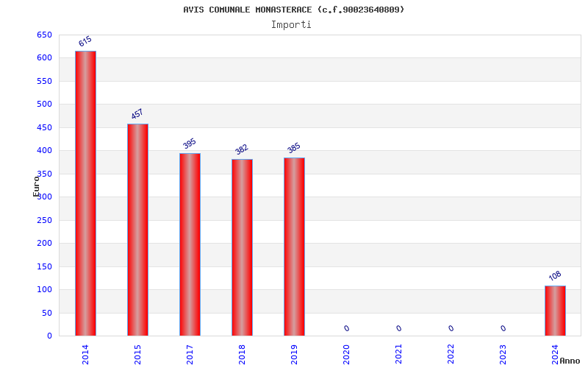Screen dimensions: 588x368
Task: Click the 2021 x-axis label
Action: coord(398,354)
